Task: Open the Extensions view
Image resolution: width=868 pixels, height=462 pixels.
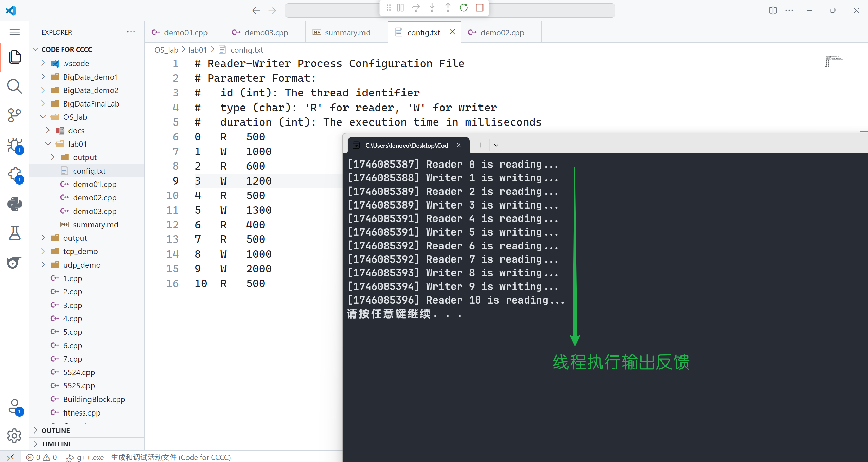Action: pos(15,175)
